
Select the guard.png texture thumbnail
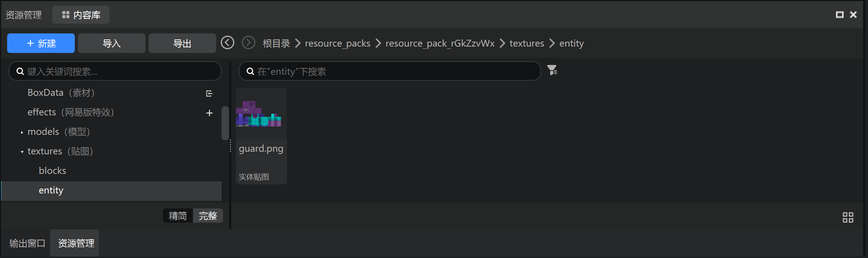coord(261,136)
